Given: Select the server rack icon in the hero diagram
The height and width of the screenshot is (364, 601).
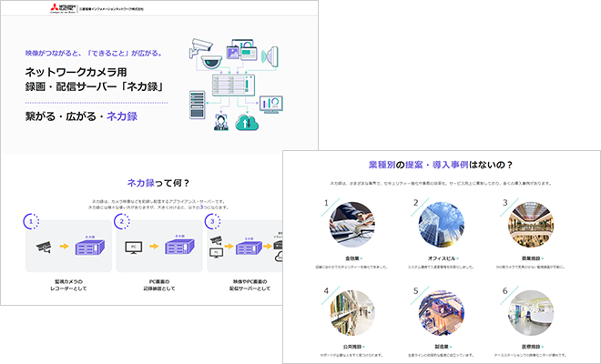Looking at the screenshot, I should click(197, 105).
